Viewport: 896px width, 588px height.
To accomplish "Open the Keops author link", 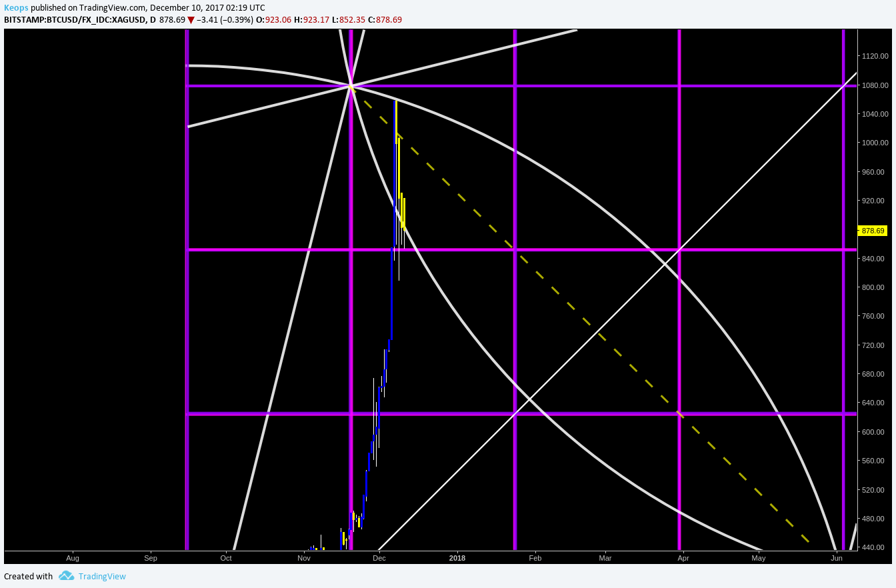I will coord(16,7).
